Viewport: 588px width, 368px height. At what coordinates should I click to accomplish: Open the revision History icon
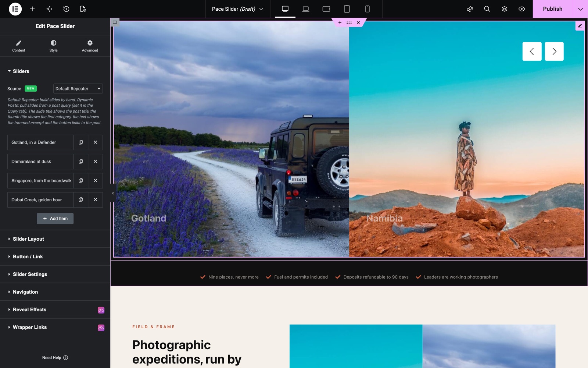coord(66,9)
